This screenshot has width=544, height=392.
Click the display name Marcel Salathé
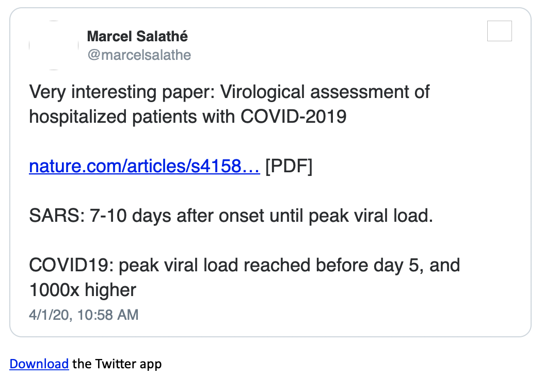(137, 37)
